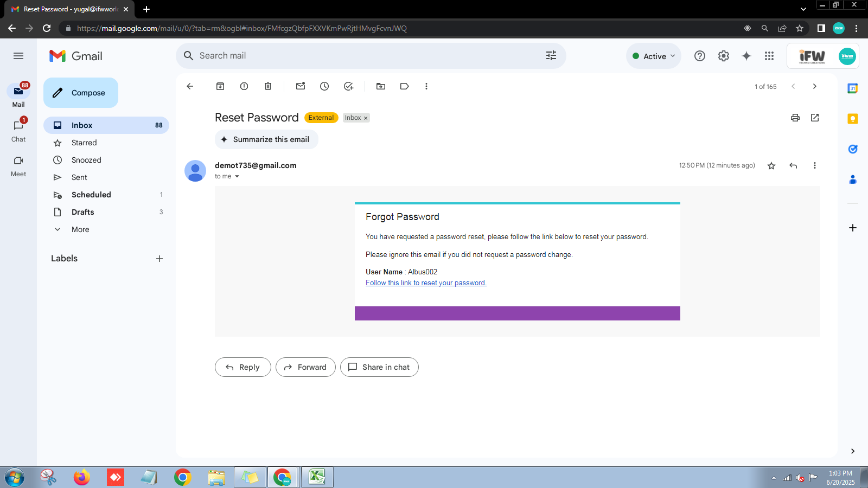
Task: Toggle the main menu hamburger
Action: point(18,56)
